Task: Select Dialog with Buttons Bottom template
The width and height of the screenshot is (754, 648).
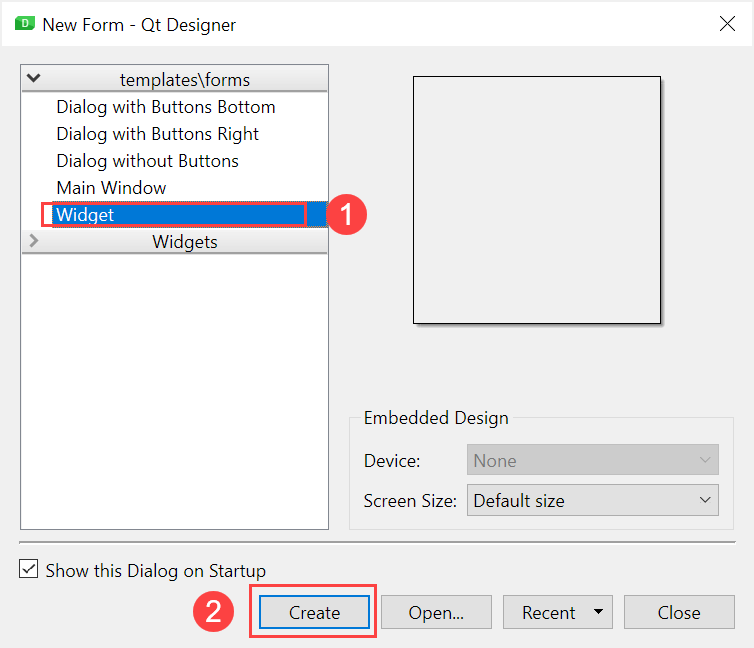Action: 166,107
